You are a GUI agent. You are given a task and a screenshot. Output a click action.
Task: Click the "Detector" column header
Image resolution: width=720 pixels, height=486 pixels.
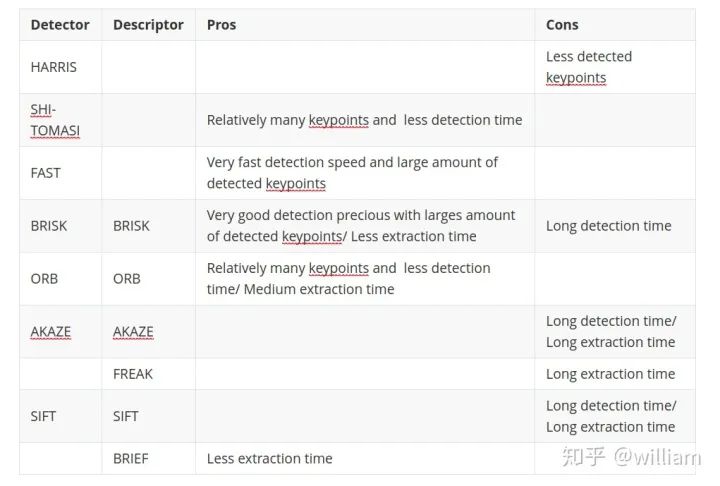pyautogui.click(x=60, y=25)
